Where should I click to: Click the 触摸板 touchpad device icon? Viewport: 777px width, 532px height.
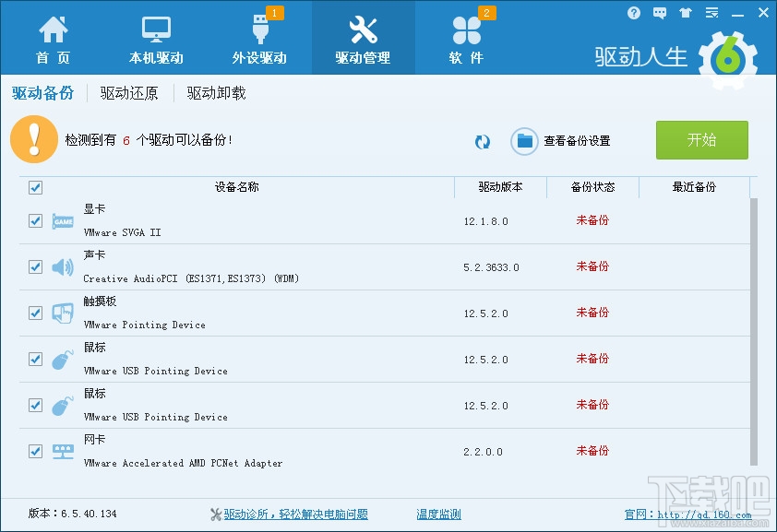[x=62, y=313]
